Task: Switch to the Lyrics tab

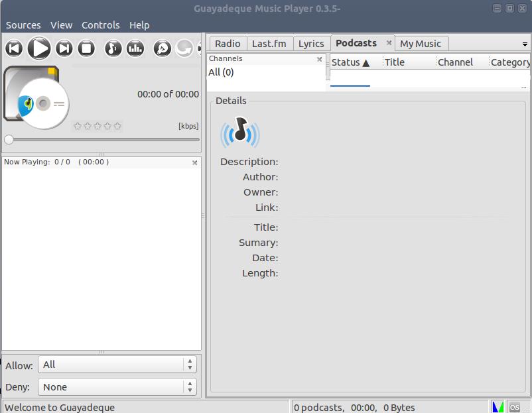Action: point(311,44)
